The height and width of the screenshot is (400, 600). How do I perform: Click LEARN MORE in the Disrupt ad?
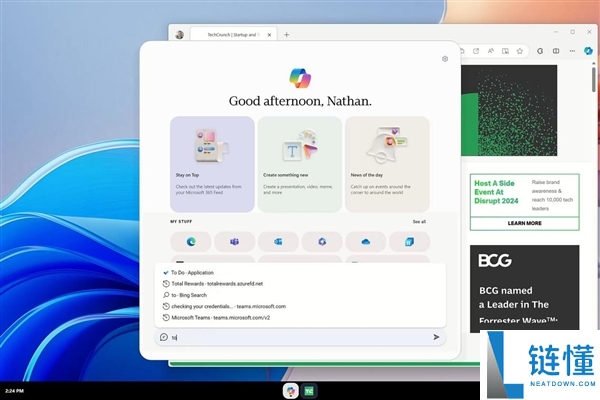[525, 223]
